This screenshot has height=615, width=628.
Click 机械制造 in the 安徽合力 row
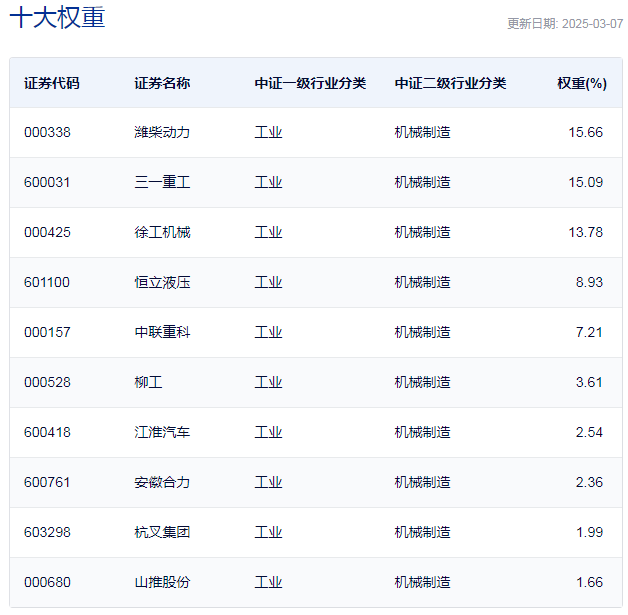423,482
